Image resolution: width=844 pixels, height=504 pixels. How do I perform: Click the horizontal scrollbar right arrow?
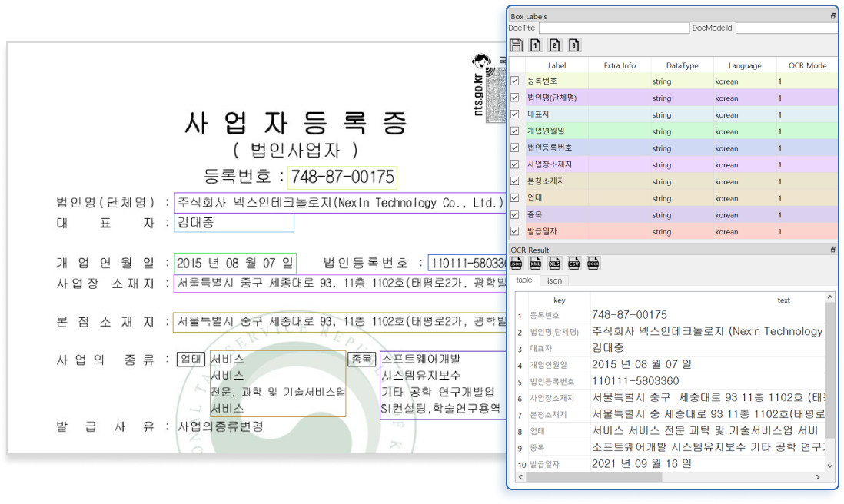pyautogui.click(x=818, y=477)
